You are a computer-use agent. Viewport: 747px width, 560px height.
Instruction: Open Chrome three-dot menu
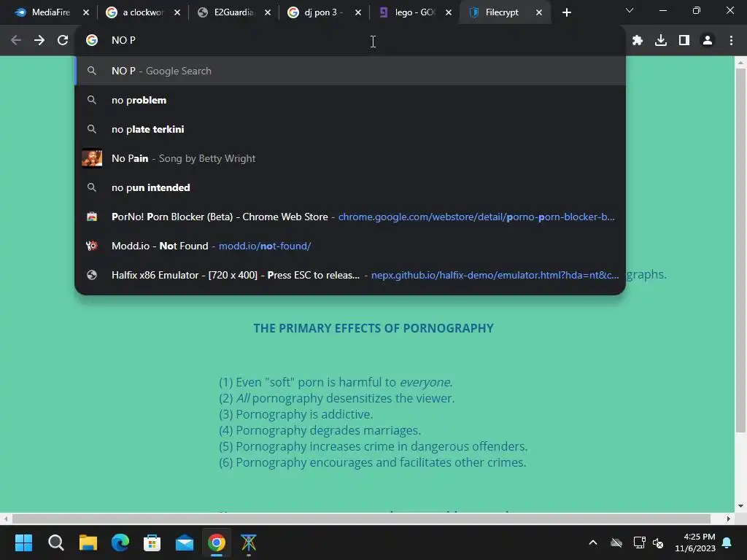point(731,41)
